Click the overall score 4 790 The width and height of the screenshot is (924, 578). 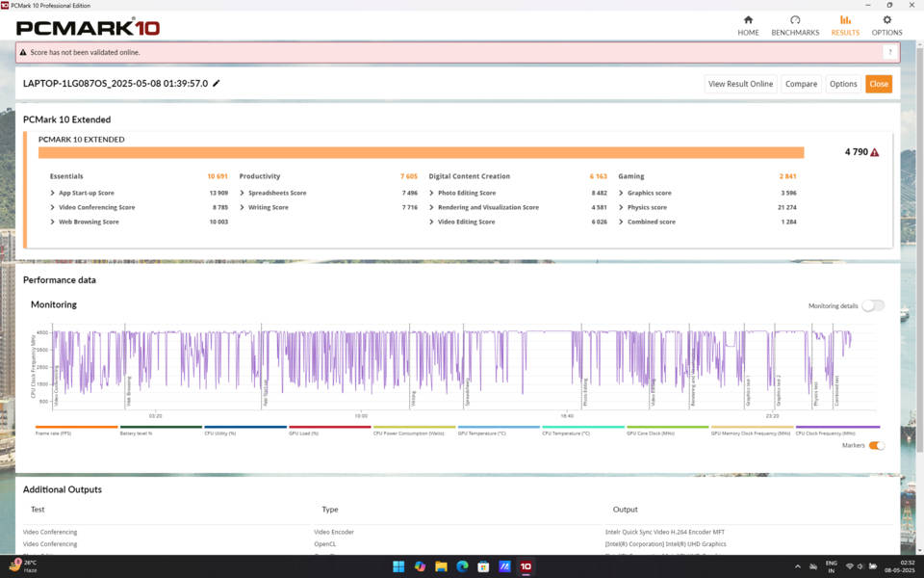[857, 152]
